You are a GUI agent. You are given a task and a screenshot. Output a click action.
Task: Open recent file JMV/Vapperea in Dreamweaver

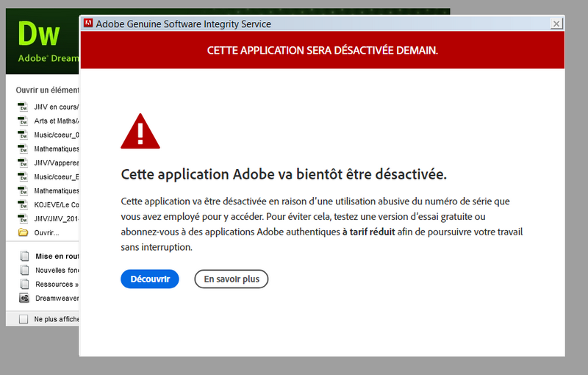pyautogui.click(x=57, y=162)
